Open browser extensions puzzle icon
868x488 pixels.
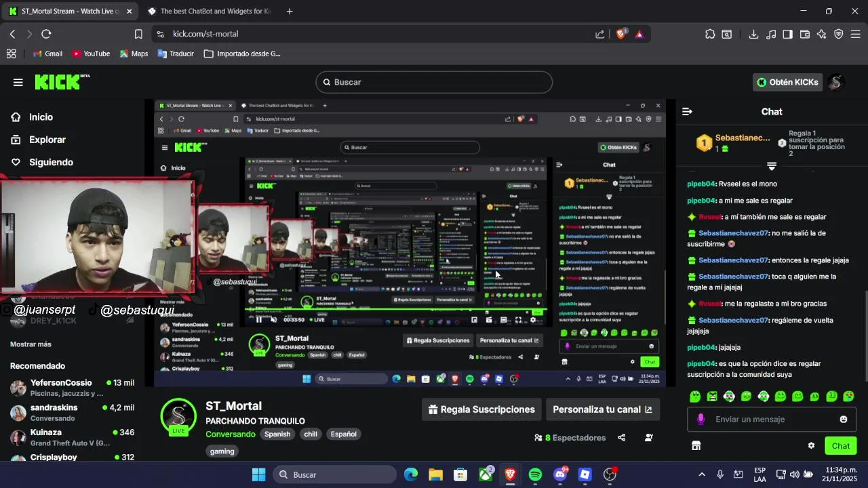tap(710, 34)
